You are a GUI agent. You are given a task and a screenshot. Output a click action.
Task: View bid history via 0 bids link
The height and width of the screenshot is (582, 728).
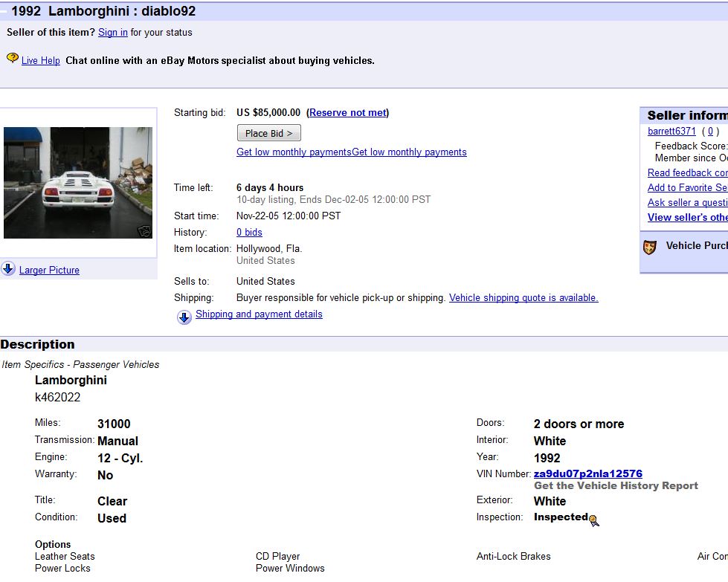pos(249,233)
